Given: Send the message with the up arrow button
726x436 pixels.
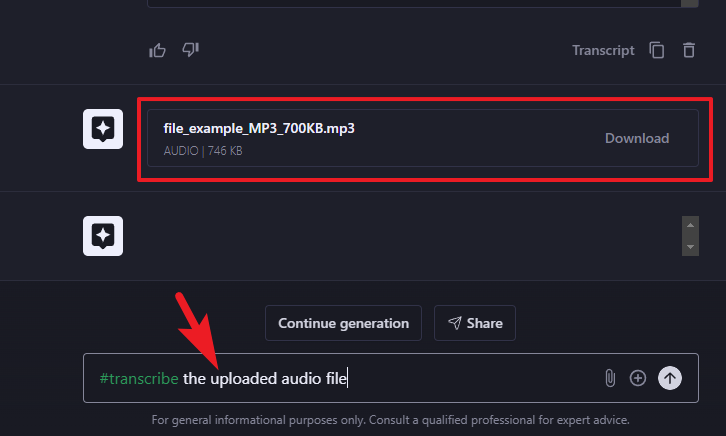Looking at the screenshot, I should 670,378.
